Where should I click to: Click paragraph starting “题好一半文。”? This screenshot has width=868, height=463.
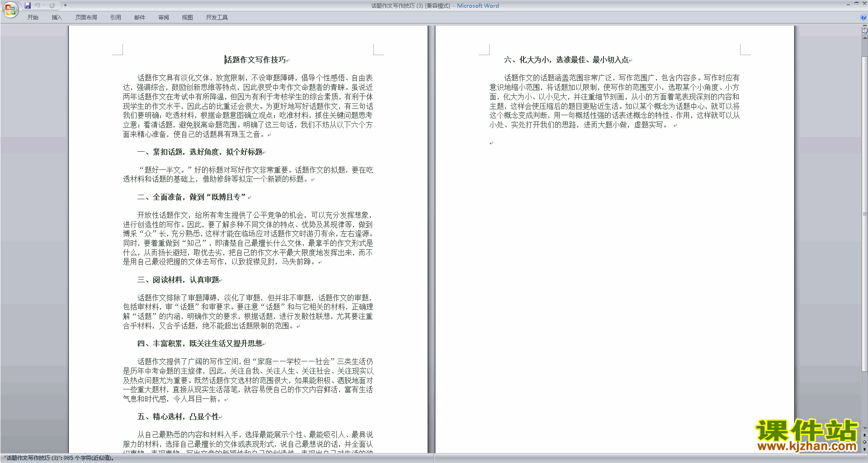[248, 174]
